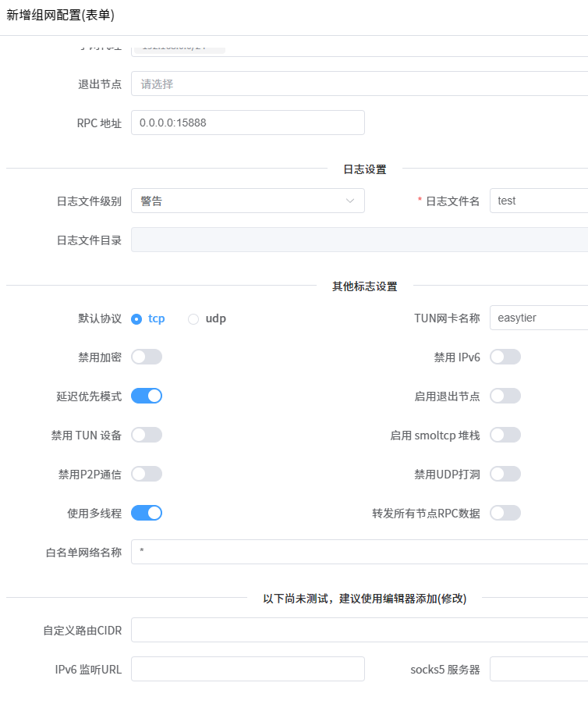Viewport: 588px width, 704px height.
Task: Click the 日志文件名 input with test
Action: pyautogui.click(x=539, y=201)
